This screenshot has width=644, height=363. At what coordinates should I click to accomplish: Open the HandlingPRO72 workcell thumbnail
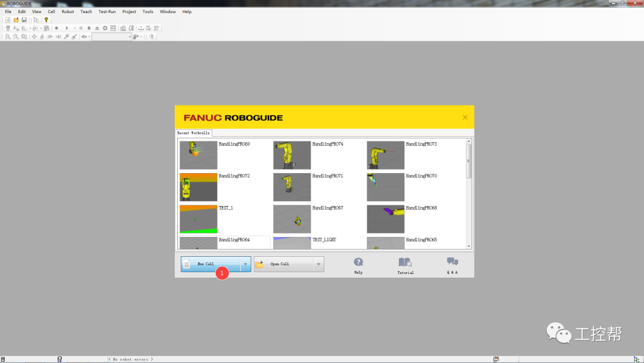coord(199,187)
